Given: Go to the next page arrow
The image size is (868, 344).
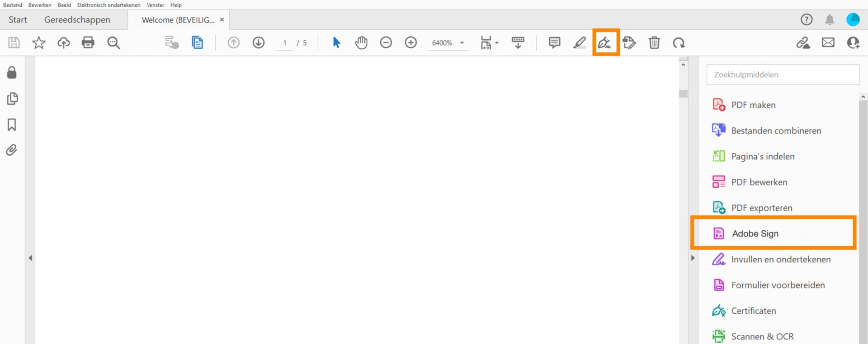Looking at the screenshot, I should click(259, 43).
